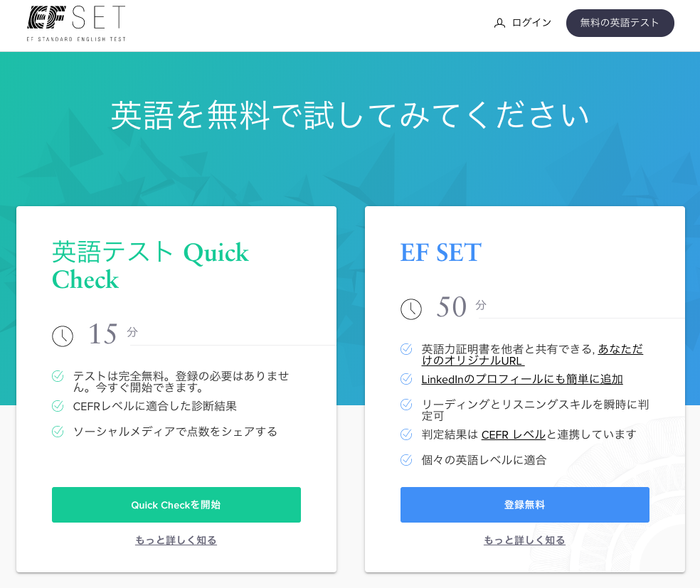Screen dimensions: 700x588
Task: Click blue checkmark beside リーディングとリスニングスキル
Action: click(x=405, y=404)
